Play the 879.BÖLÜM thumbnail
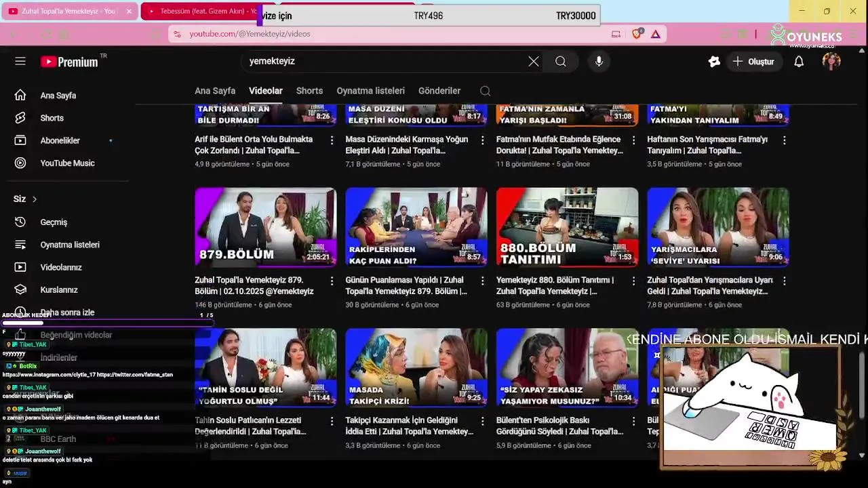 click(x=265, y=227)
